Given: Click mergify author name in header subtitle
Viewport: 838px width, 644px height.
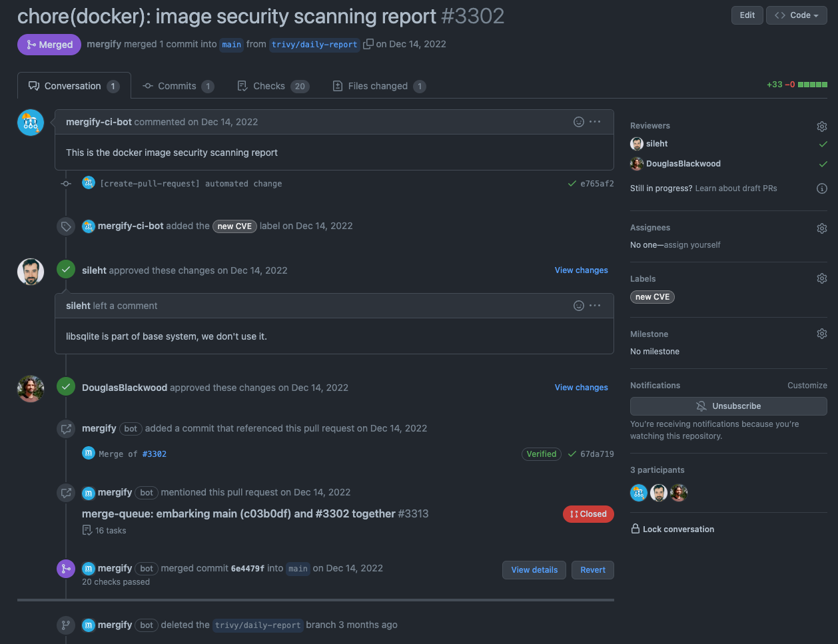Looking at the screenshot, I should [104, 44].
